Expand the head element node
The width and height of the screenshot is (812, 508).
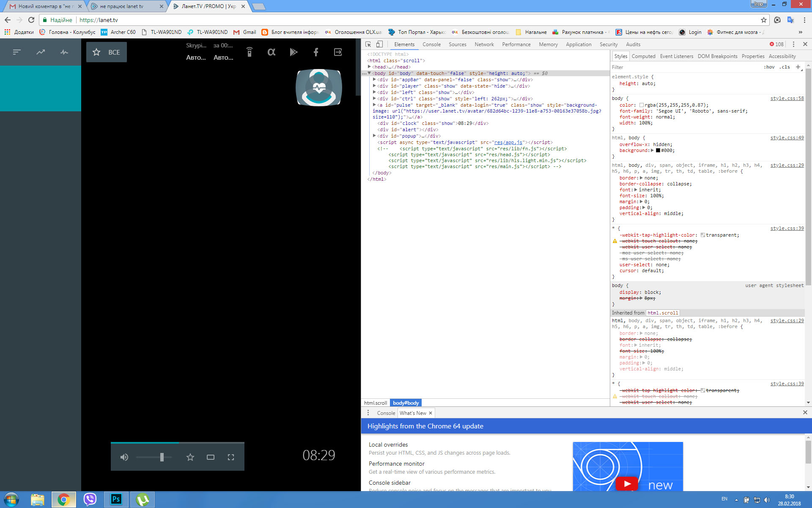coord(369,67)
